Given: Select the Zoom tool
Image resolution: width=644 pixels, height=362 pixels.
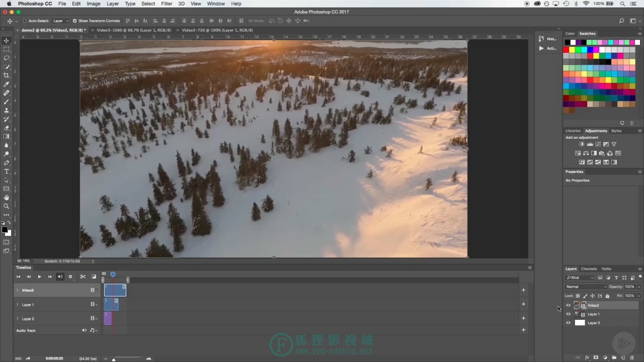Looking at the screenshot, I should pyautogui.click(x=7, y=206).
